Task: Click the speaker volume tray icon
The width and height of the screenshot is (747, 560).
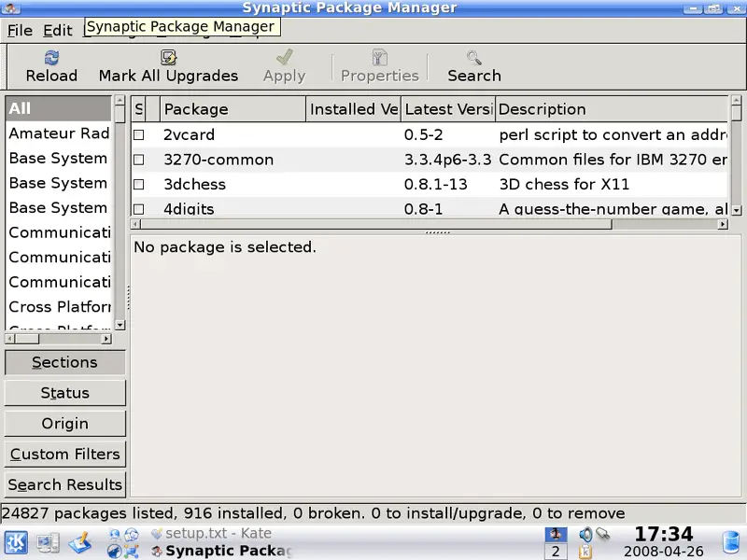Action: (x=585, y=534)
